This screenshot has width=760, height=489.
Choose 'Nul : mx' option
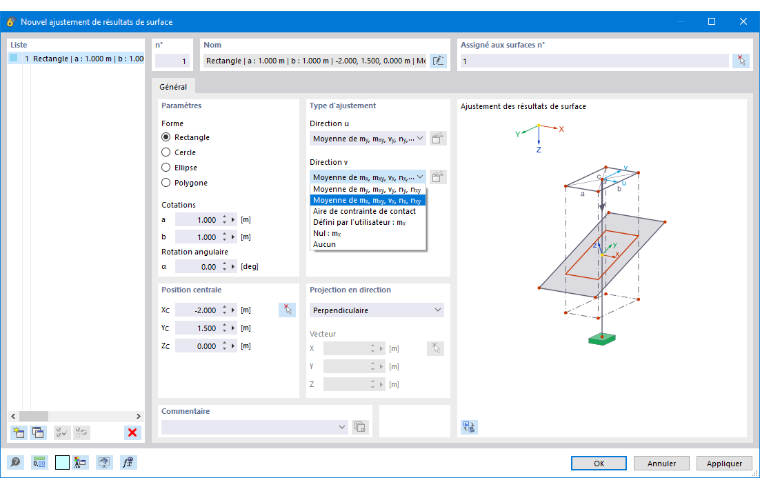[368, 234]
